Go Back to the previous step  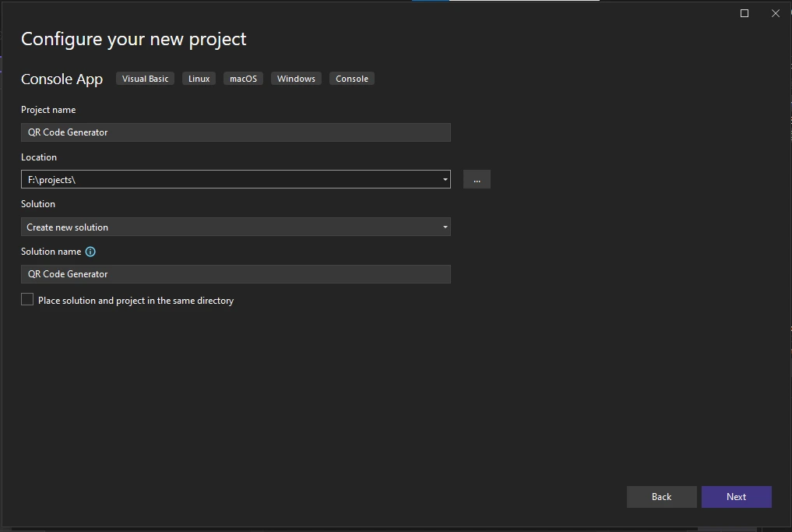[x=661, y=497]
